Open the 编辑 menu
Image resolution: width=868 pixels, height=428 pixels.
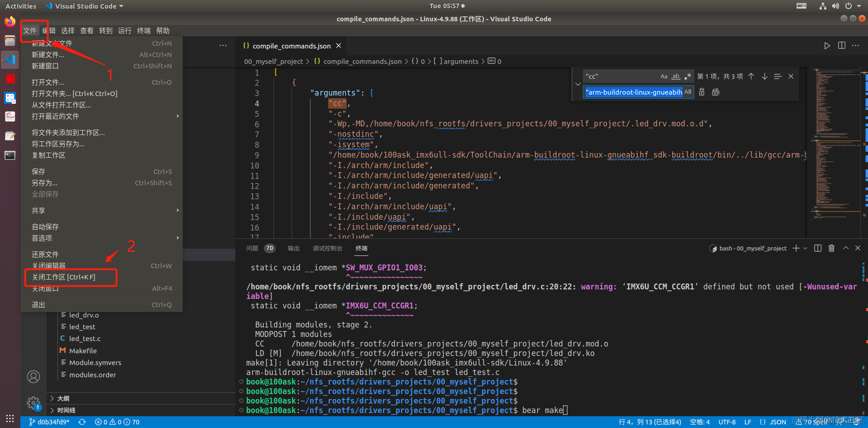point(49,31)
